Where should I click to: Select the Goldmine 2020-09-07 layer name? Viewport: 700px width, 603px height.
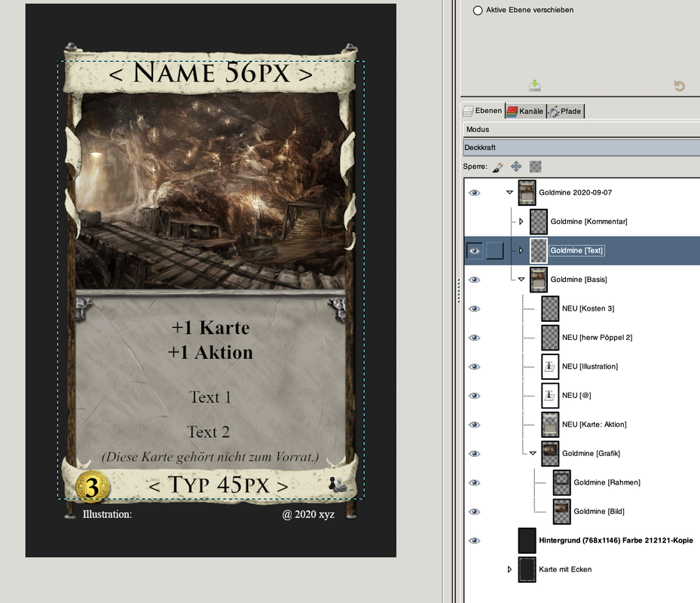click(575, 192)
